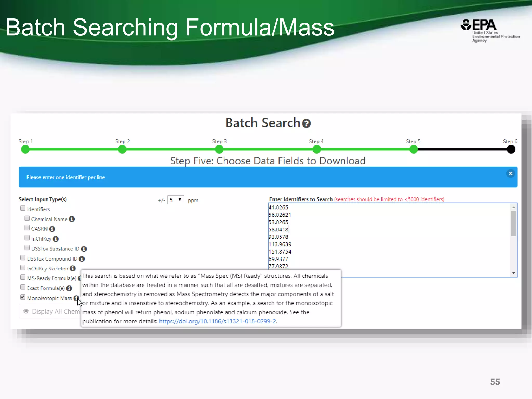Click the 93.0578 mass entry
This screenshot has width=532, height=399.
pos(278,237)
